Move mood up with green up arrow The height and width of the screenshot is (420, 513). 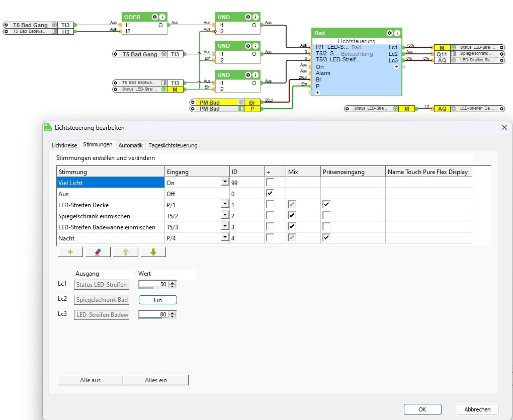pyautogui.click(x=125, y=252)
